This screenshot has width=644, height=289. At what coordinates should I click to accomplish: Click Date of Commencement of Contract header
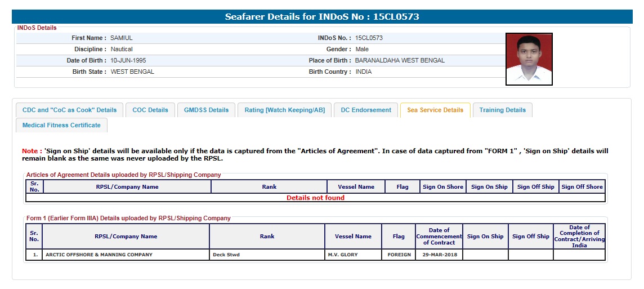439,237
